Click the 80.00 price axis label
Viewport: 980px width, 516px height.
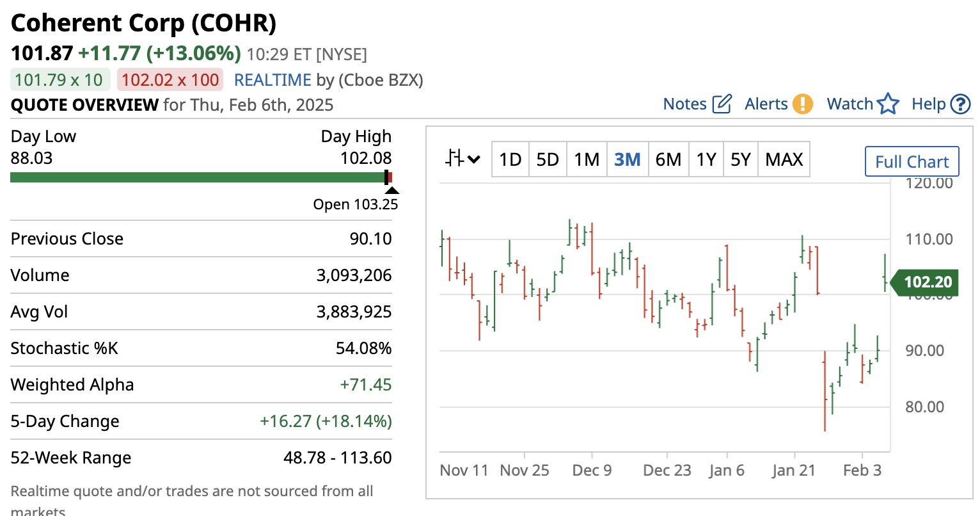click(x=924, y=407)
